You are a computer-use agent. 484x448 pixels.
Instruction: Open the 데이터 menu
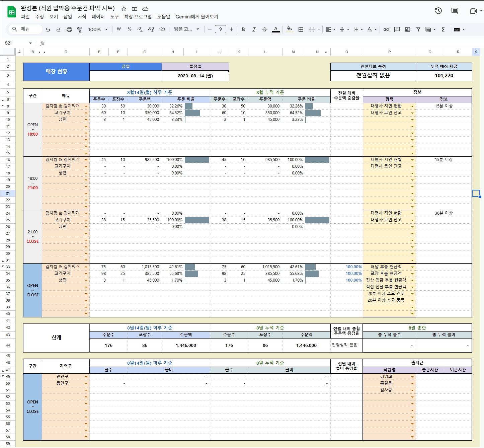(x=98, y=16)
